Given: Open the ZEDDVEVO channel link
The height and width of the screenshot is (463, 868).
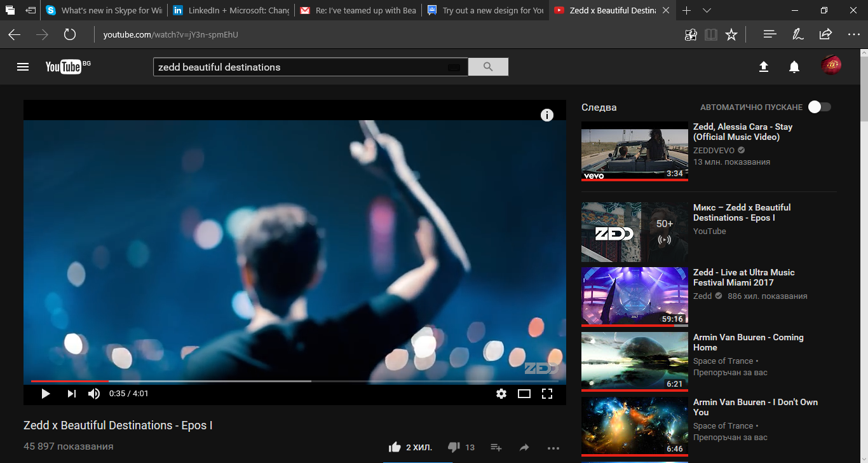Looking at the screenshot, I should pos(714,151).
